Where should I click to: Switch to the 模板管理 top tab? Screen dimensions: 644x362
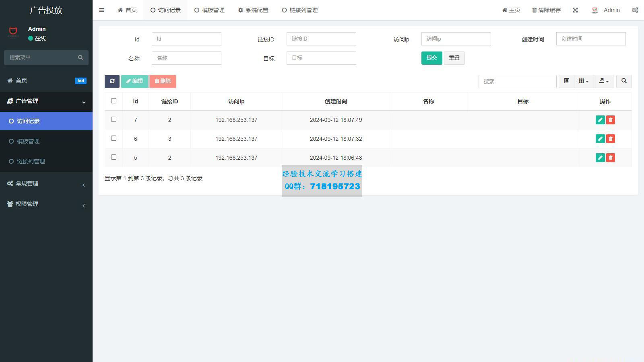[209, 10]
